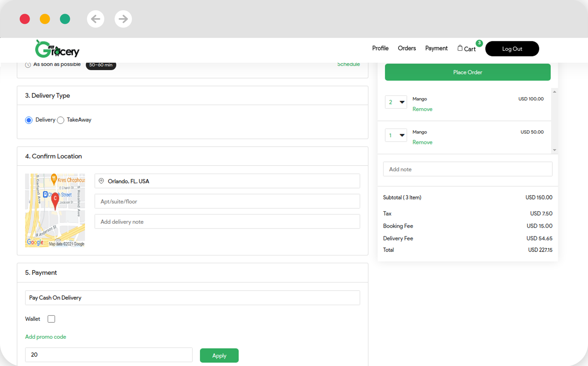Focus the Add note field in cart

pos(467,169)
